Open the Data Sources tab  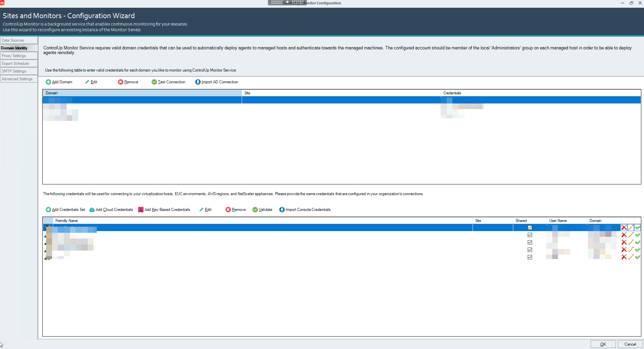point(19,40)
